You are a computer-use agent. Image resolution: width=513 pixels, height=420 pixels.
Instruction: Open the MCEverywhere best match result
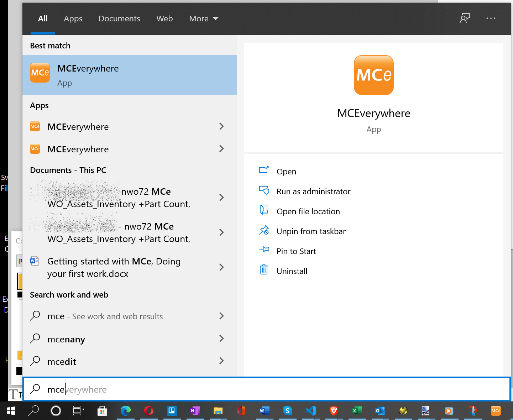[130, 75]
